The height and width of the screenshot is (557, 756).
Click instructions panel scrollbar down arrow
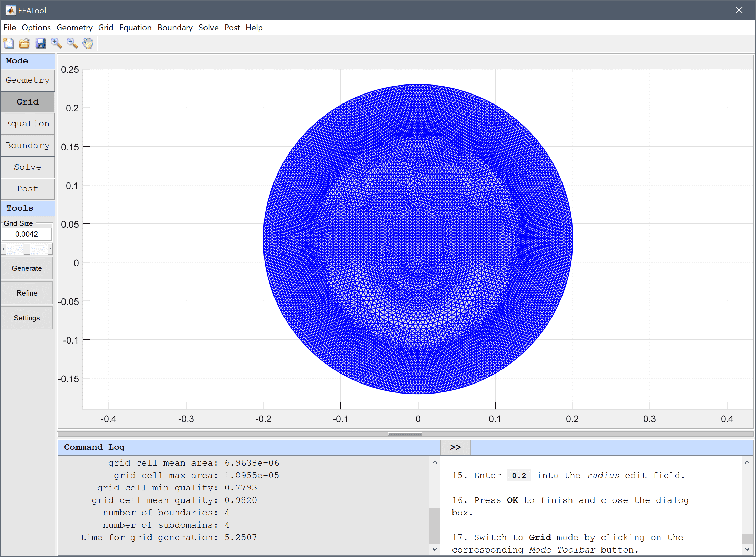pos(747,549)
